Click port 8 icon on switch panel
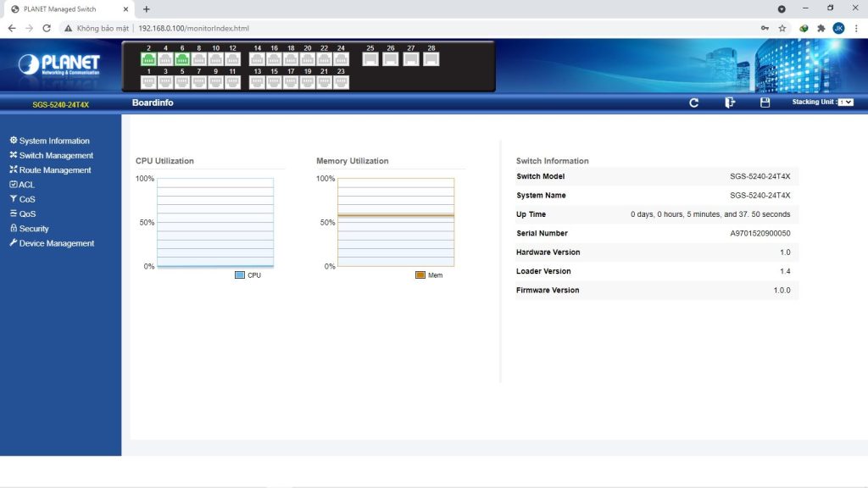 [198, 59]
